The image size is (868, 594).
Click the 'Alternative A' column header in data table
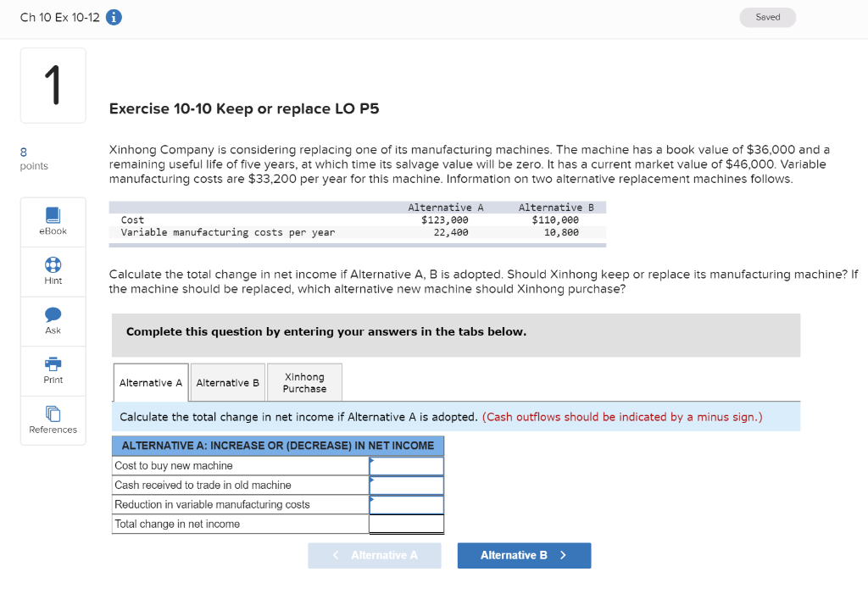coord(446,208)
